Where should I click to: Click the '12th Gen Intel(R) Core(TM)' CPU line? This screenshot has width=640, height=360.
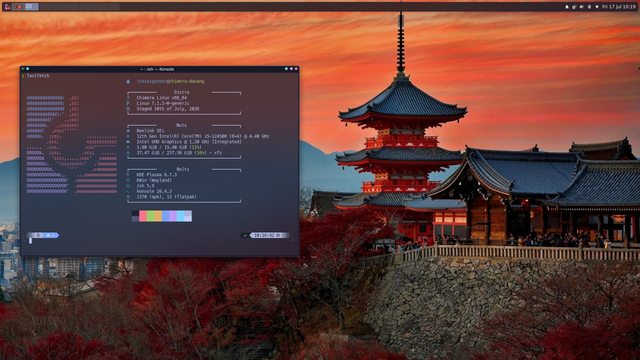(x=203, y=136)
